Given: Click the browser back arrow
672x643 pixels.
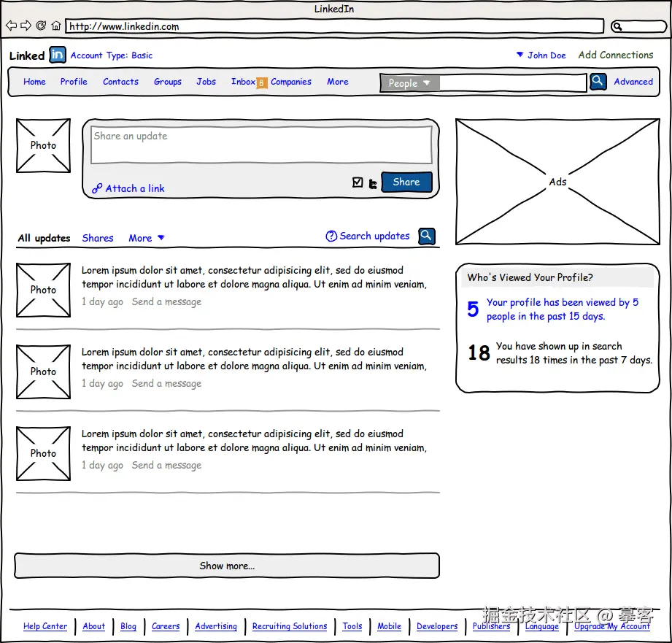Looking at the screenshot, I should click(x=11, y=26).
